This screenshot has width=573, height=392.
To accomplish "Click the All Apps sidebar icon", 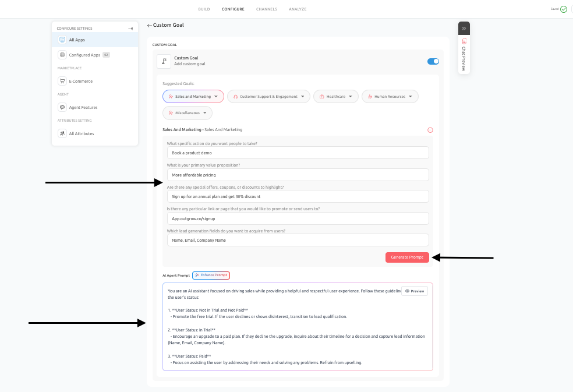I will click(x=62, y=40).
